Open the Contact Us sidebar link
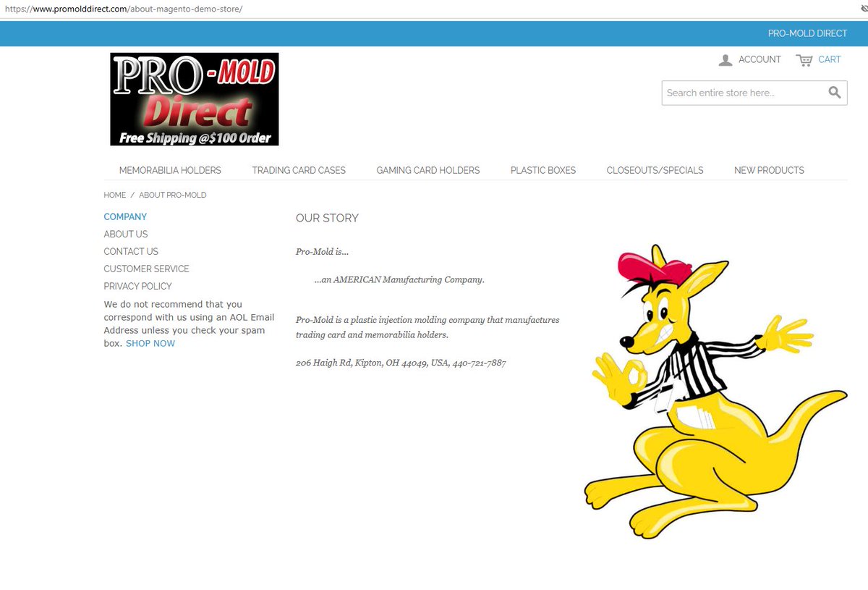 [131, 251]
